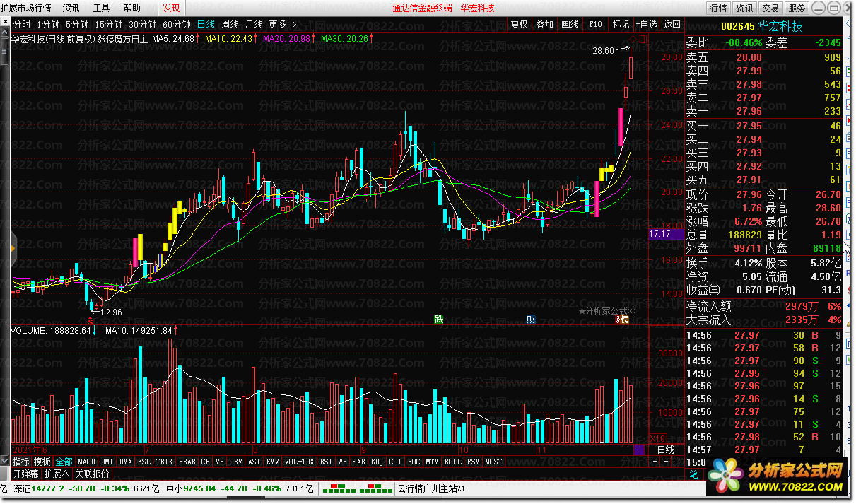Apply the OBV indicator
This screenshot has height=504, width=856.
[237, 462]
